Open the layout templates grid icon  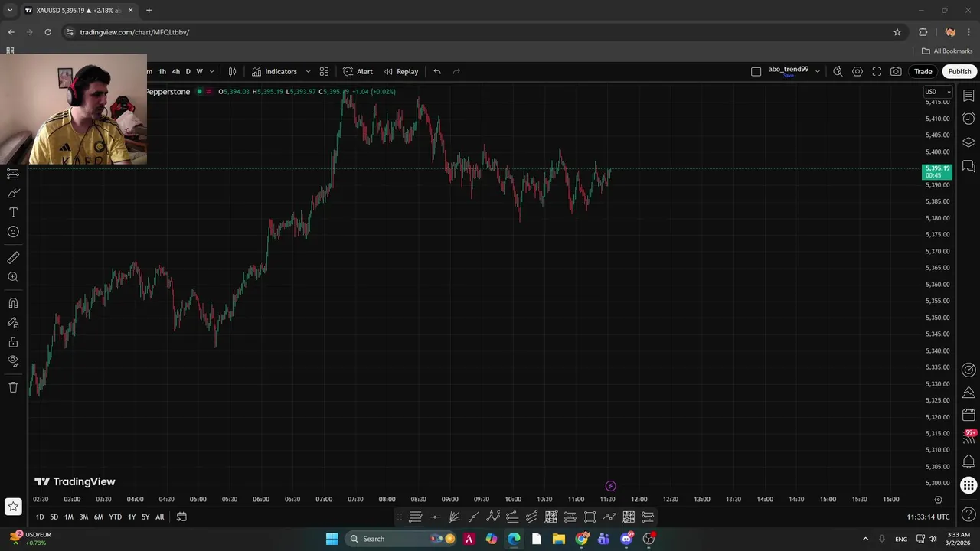(x=324, y=71)
